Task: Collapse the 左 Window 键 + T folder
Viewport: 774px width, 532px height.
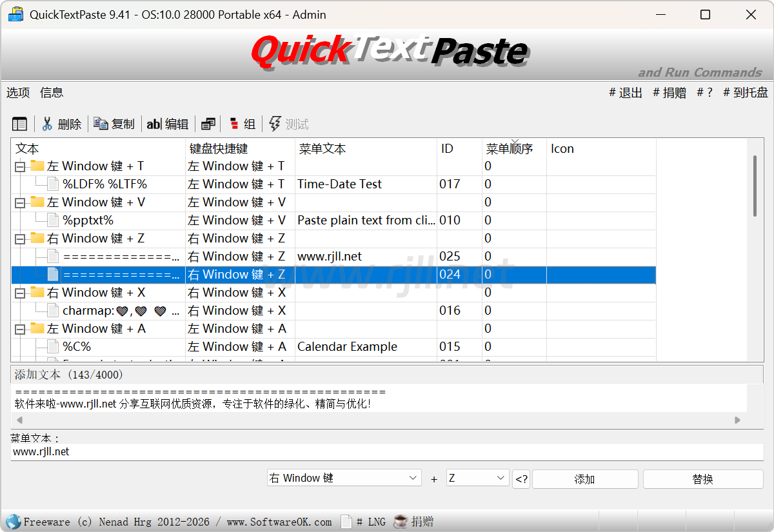Action: point(20,167)
